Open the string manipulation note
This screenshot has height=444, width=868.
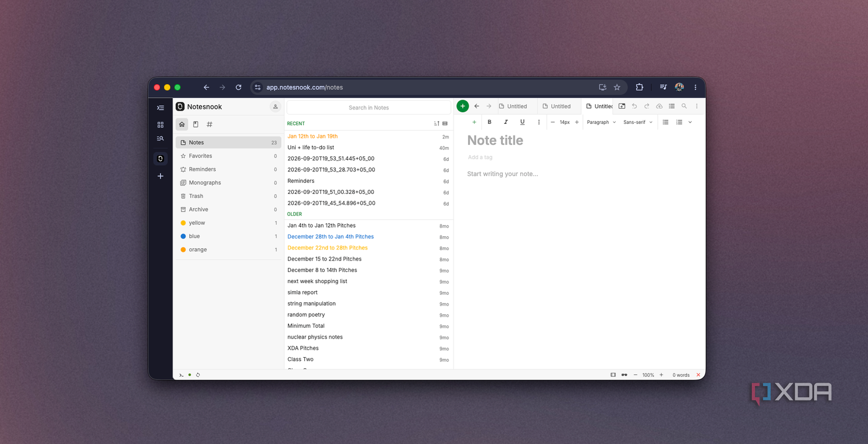pos(369,303)
